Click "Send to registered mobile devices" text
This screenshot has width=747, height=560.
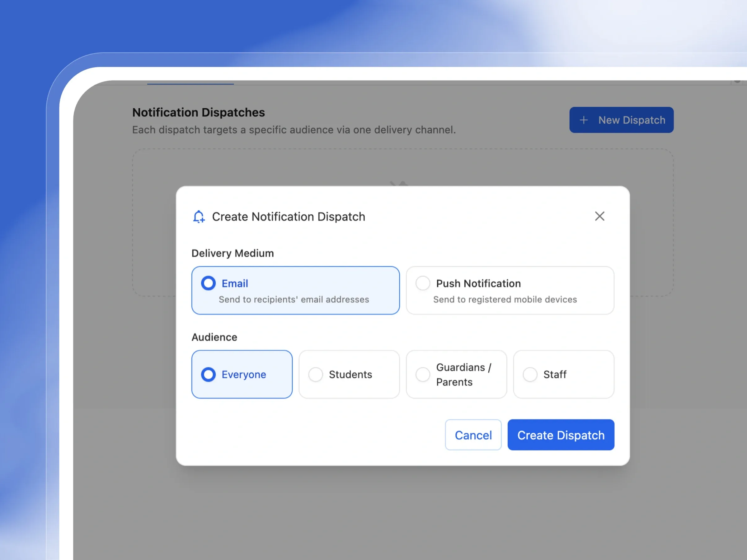point(505,299)
